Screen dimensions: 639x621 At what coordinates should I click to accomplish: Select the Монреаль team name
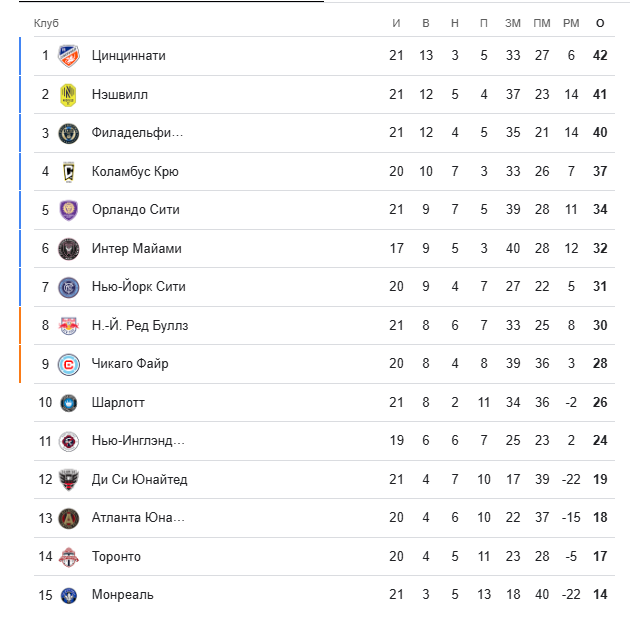coord(123,595)
